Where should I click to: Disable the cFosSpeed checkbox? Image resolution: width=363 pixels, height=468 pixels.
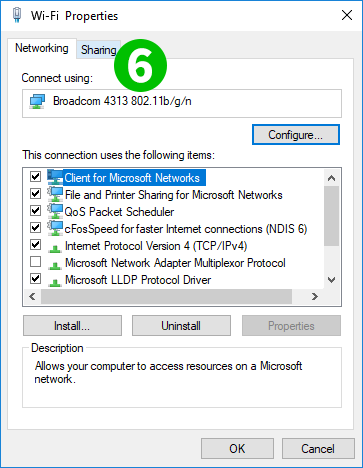pos(35,227)
